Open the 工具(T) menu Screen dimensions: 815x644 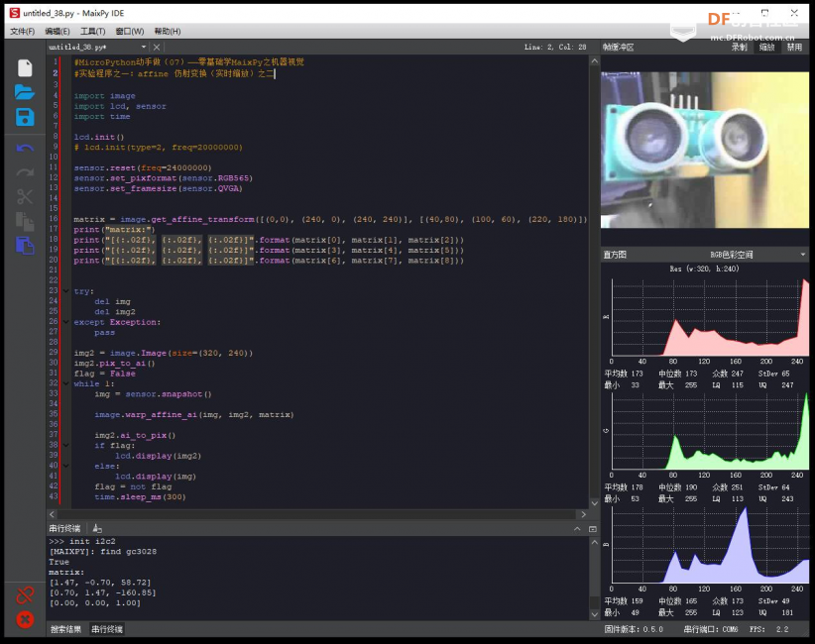click(x=92, y=31)
